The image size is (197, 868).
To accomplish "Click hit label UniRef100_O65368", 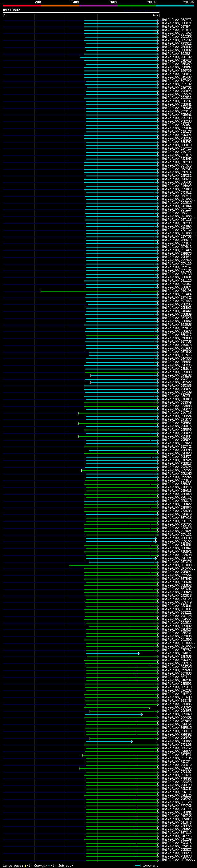I will (177, 386).
